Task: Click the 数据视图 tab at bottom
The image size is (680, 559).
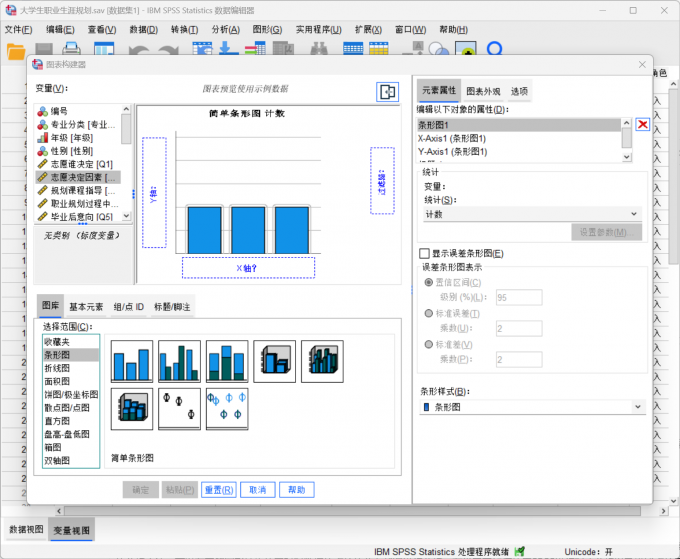Action: pos(26,530)
